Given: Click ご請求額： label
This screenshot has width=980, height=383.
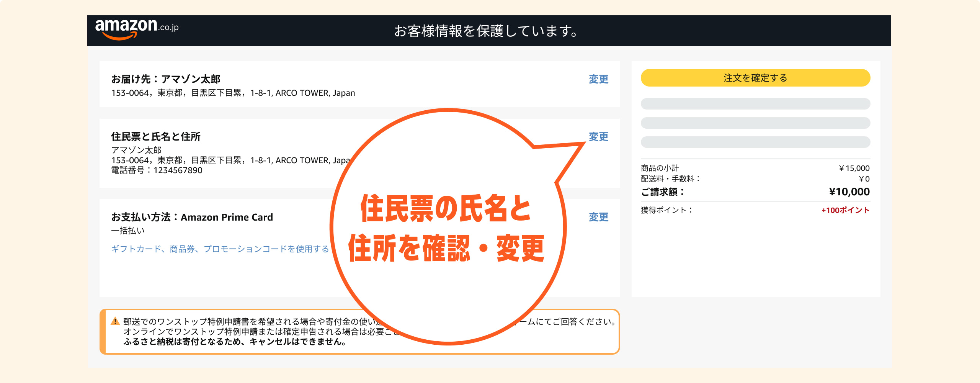Looking at the screenshot, I should point(663,192).
